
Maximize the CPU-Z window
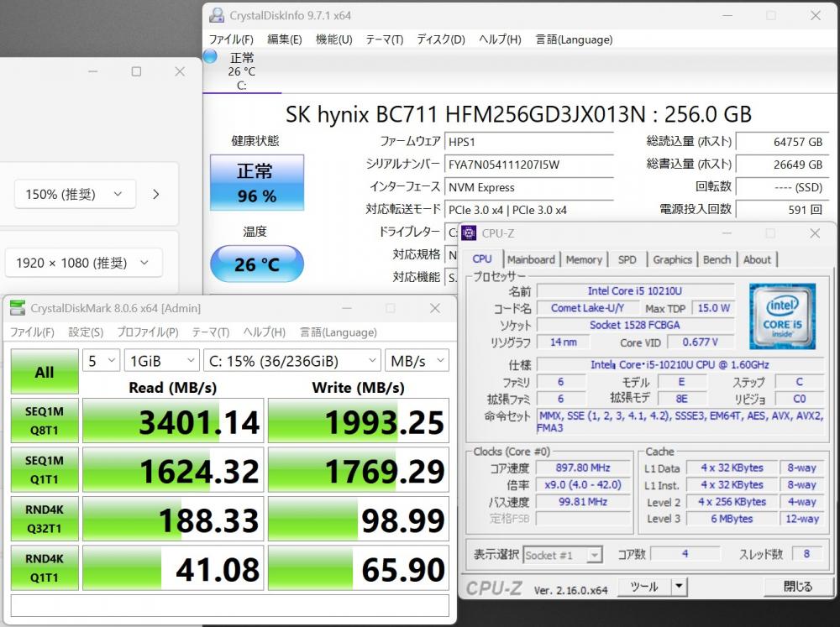coord(770,233)
